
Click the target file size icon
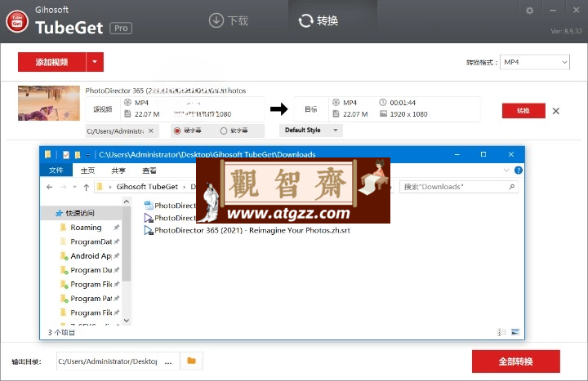point(336,114)
